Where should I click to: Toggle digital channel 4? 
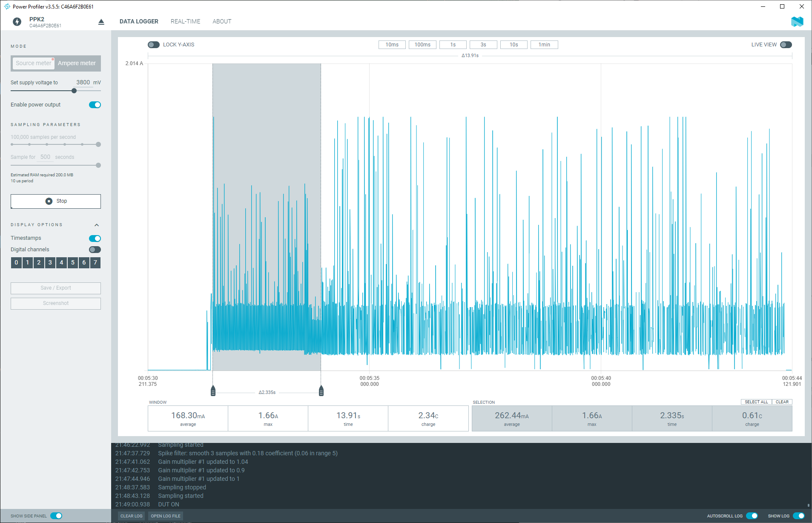61,263
